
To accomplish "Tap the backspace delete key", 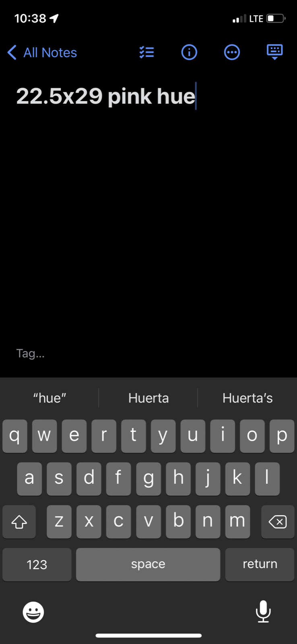I will coord(278,522).
